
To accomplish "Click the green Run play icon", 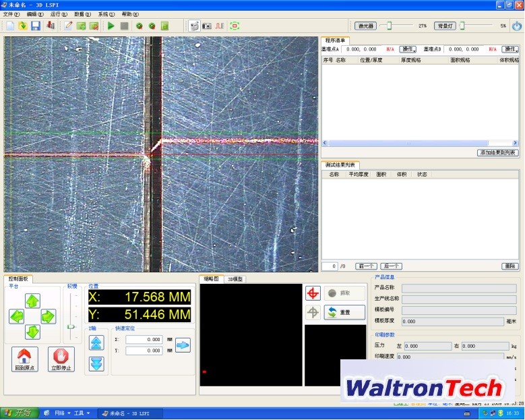I will 111,26.
